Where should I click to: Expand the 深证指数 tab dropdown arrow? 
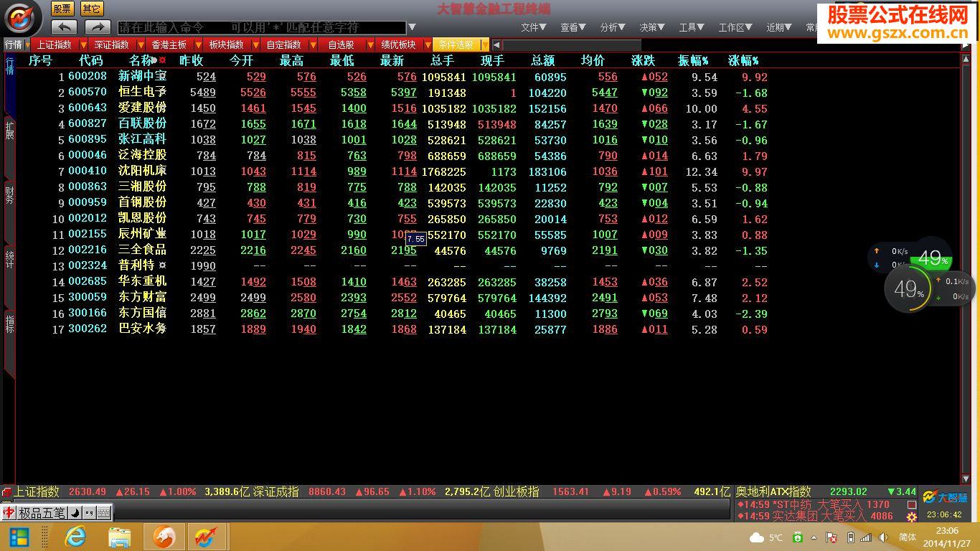[x=141, y=44]
